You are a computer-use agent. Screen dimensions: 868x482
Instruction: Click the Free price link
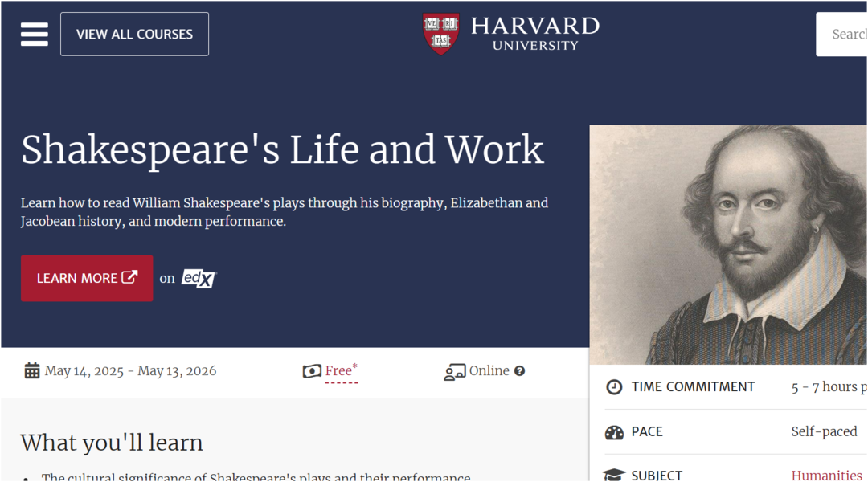338,370
